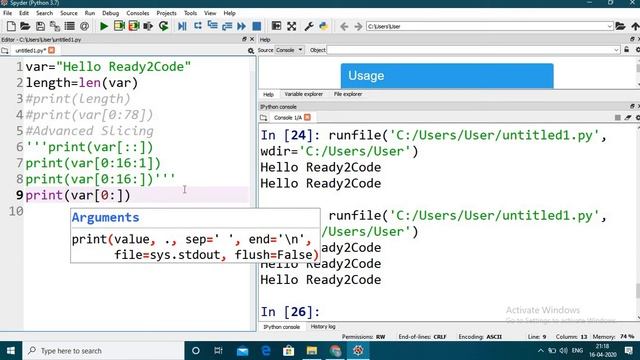Click the taskbar search box
The image size is (640, 360).
pyautogui.click(x=103, y=351)
